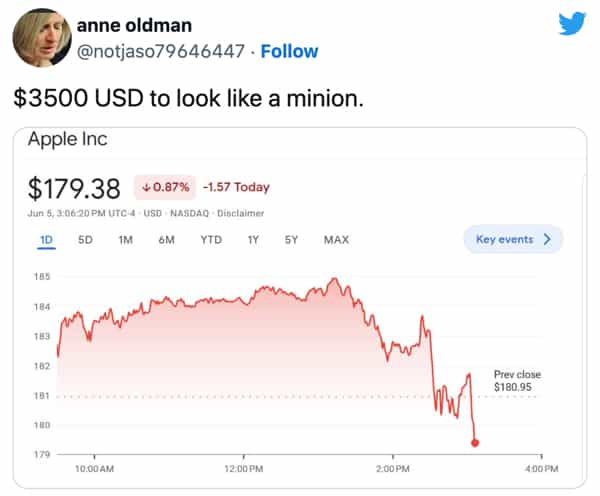Select the 1Y chart range

[254, 240]
